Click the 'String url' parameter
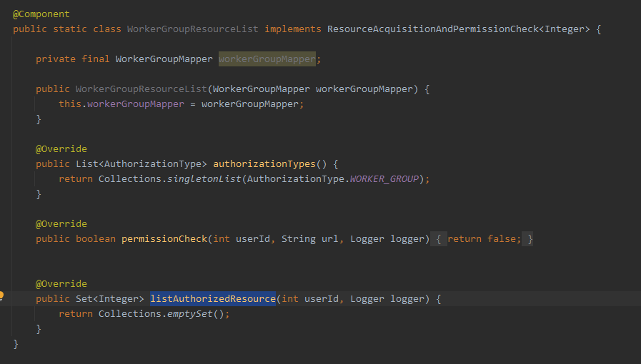641x364 pixels. click(310, 238)
